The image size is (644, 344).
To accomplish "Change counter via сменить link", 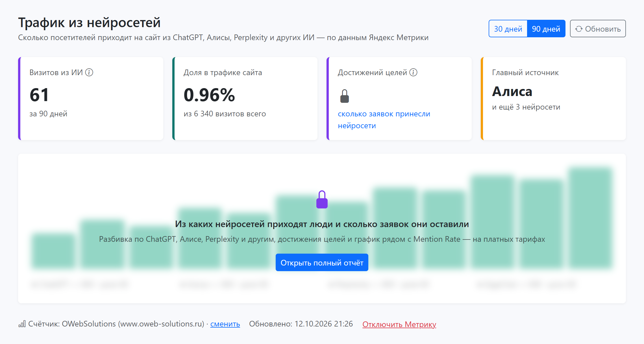I will tap(225, 324).
